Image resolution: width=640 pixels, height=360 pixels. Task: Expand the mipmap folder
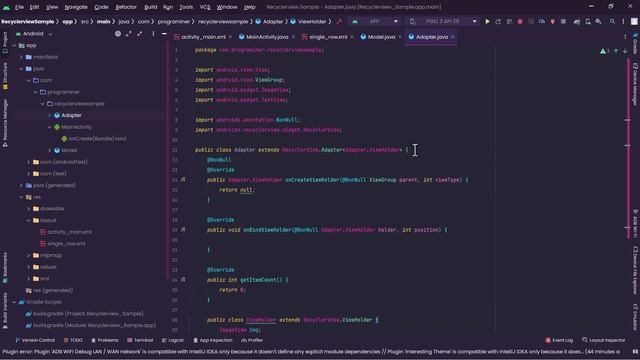(x=29, y=256)
